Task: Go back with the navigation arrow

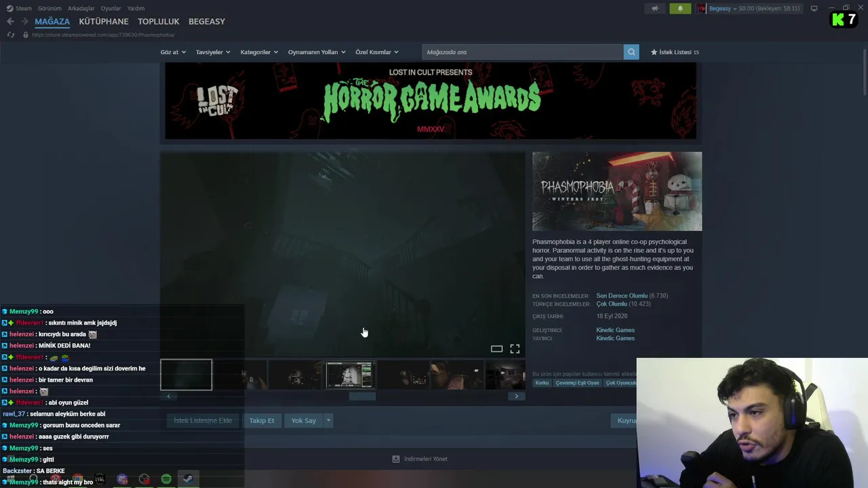Action: [x=10, y=22]
